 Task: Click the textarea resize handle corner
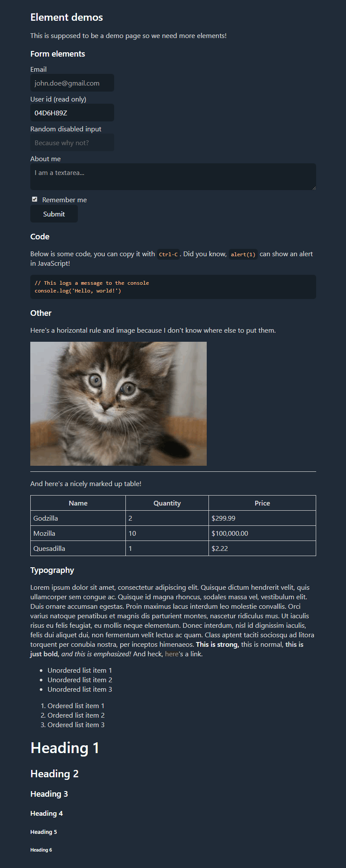(314, 188)
